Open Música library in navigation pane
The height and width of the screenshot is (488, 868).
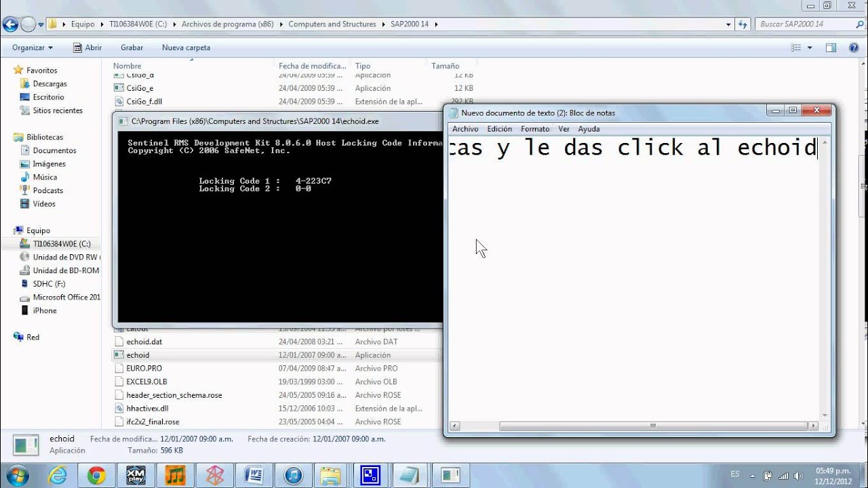coord(45,177)
